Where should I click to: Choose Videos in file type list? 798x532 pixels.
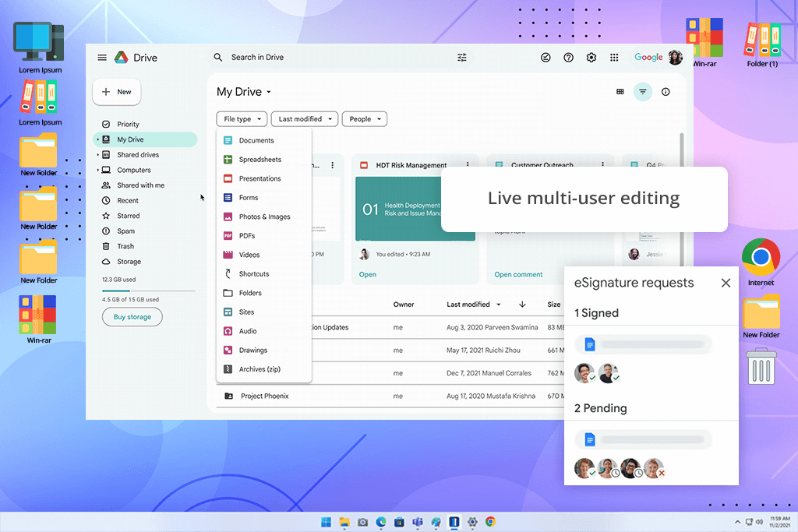[263, 255]
